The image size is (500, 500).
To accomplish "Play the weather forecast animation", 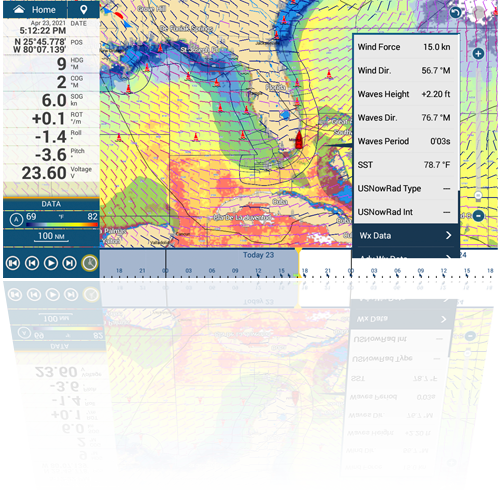I will pyautogui.click(x=51, y=263).
